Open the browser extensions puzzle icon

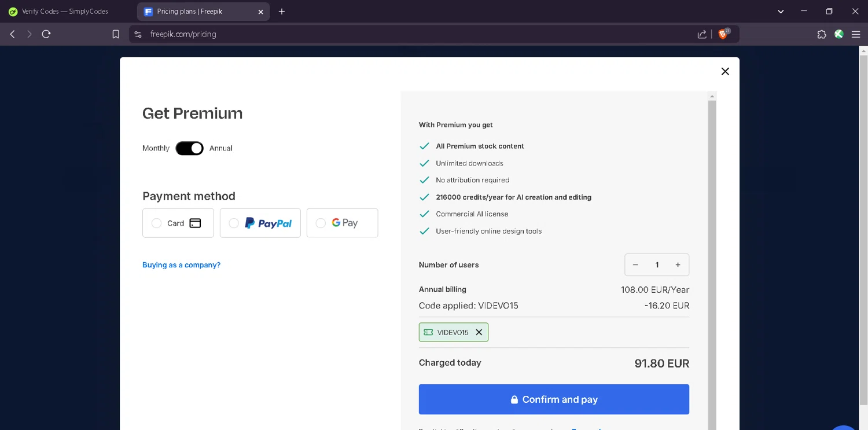pyautogui.click(x=822, y=34)
